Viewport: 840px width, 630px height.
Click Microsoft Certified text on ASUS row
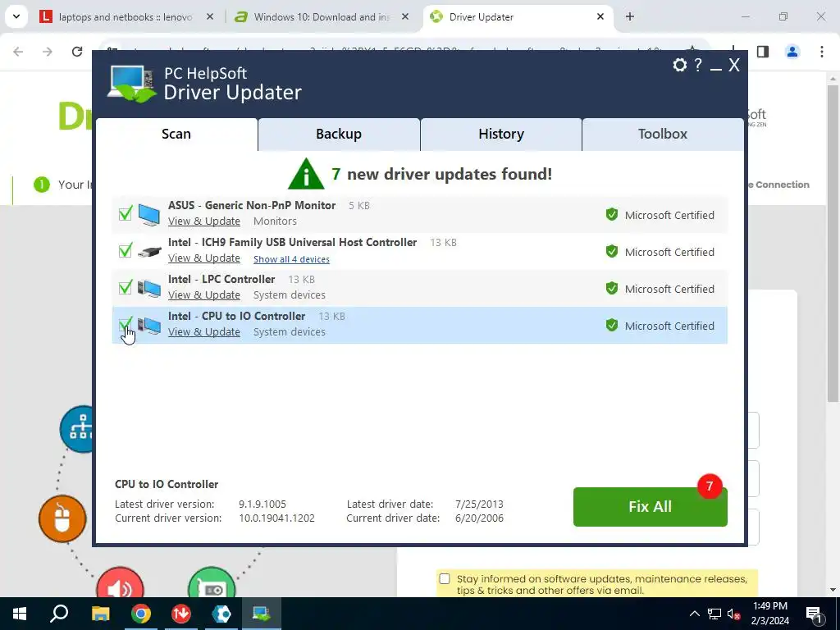coord(669,215)
